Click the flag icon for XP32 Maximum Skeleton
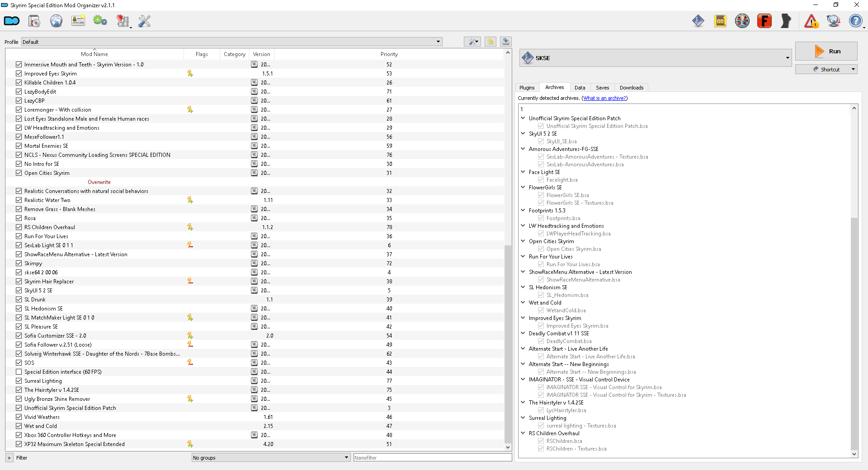Image resolution: width=868 pixels, height=470 pixels. (190, 444)
